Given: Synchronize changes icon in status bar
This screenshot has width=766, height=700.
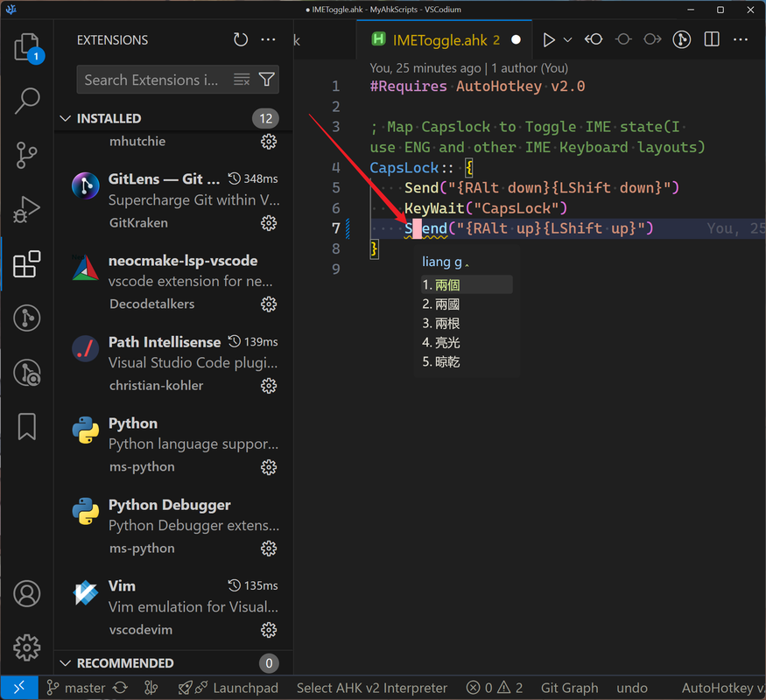Looking at the screenshot, I should [x=120, y=688].
